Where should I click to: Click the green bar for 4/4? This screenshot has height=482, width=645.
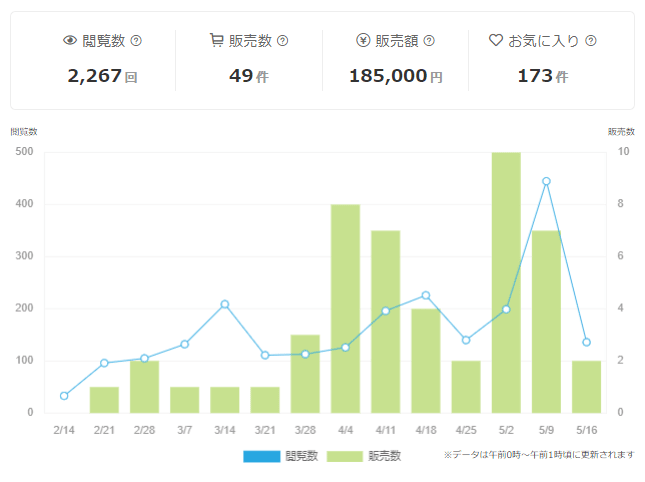tap(345, 310)
